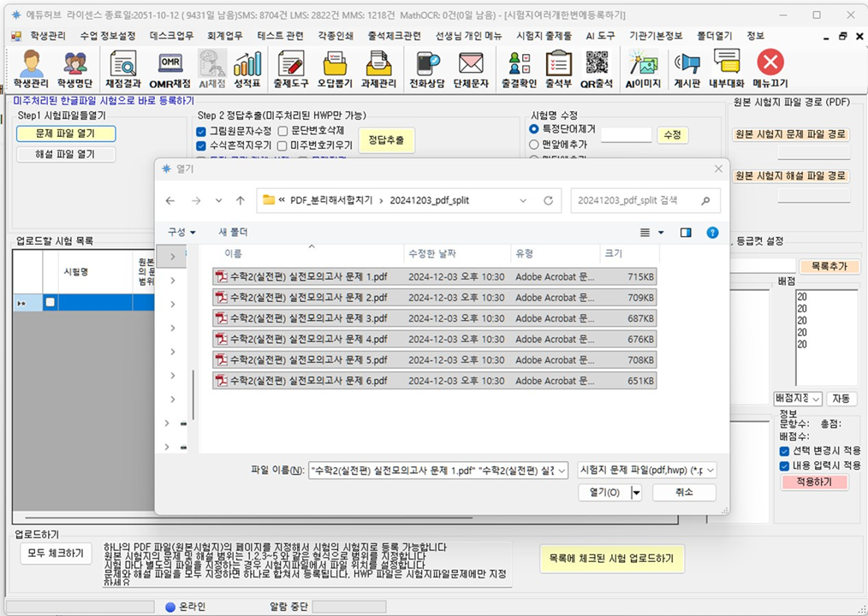
Task: Open the 전화상담 phone icon
Action: point(428,68)
